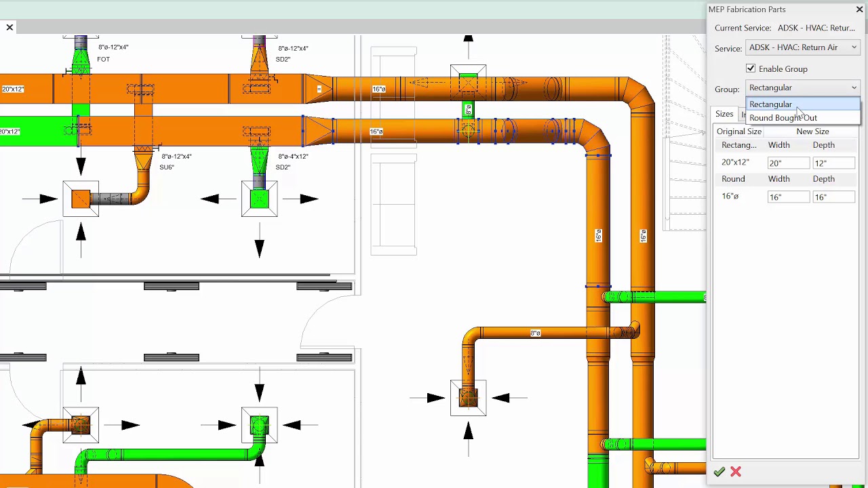Edit the Depth field showing 12"
This screenshot has height=488, width=868.
[833, 163]
